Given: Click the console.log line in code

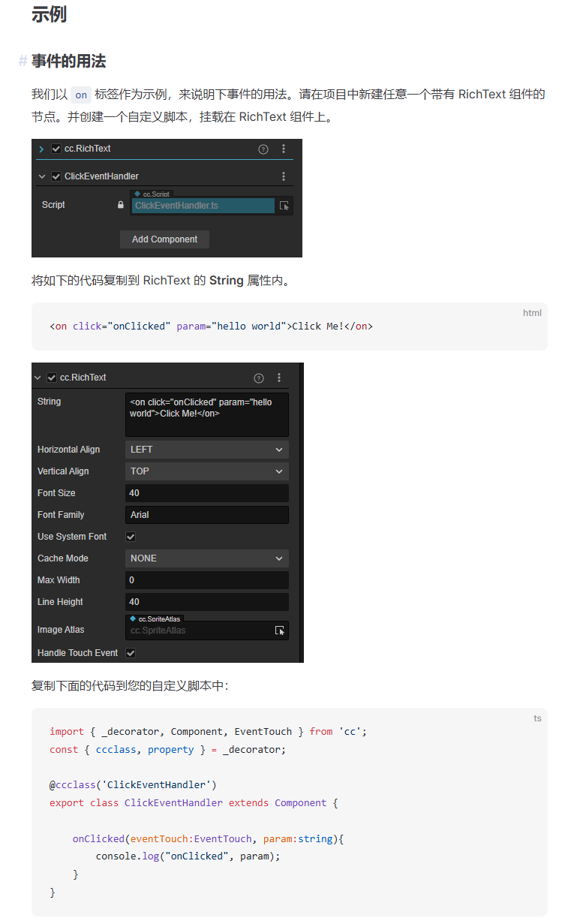Looking at the screenshot, I should pyautogui.click(x=188, y=856).
